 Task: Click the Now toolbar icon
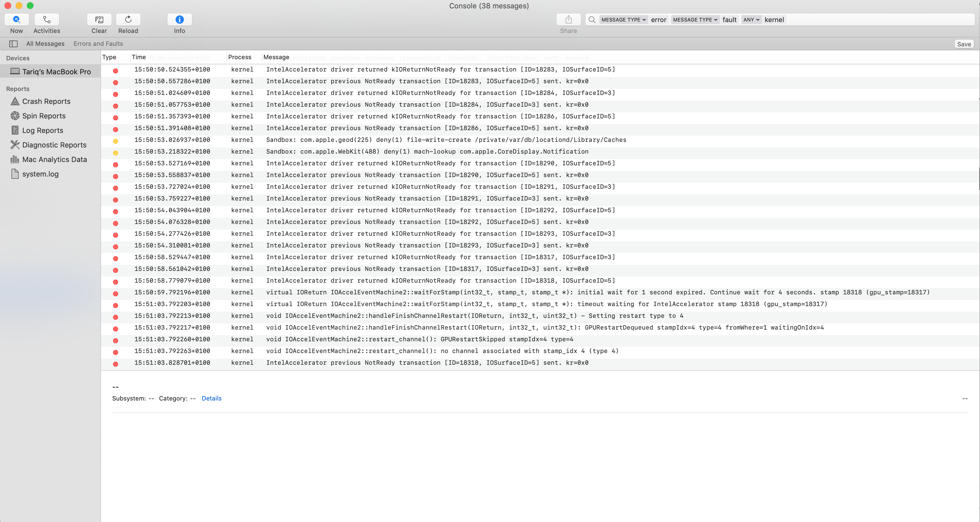16,20
